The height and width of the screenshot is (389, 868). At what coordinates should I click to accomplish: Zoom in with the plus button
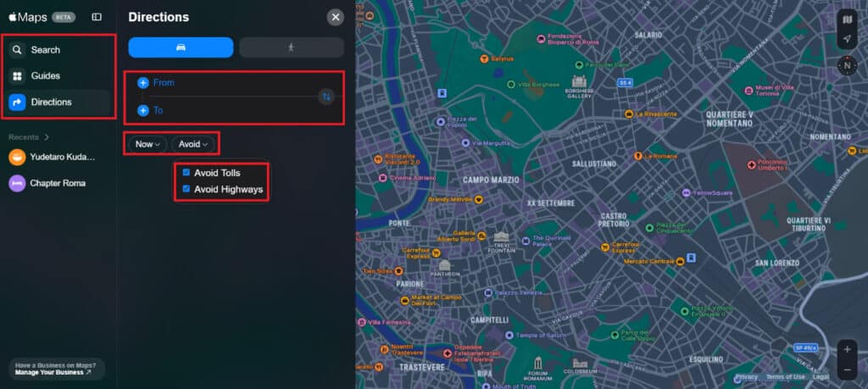tap(847, 350)
